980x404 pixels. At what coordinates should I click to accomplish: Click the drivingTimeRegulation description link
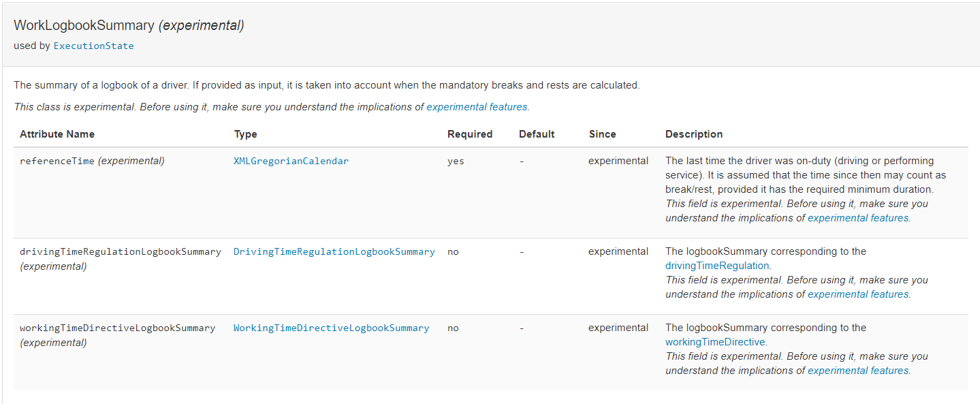pyautogui.click(x=717, y=266)
